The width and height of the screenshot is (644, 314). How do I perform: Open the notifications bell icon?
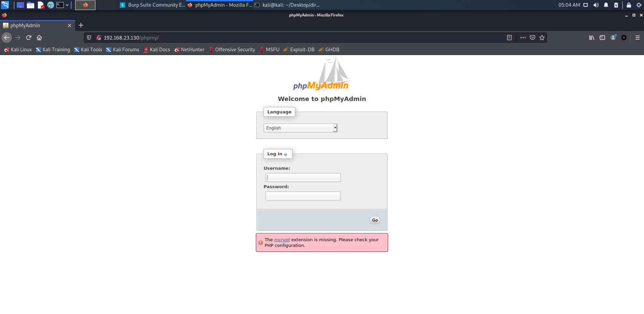pos(606,5)
